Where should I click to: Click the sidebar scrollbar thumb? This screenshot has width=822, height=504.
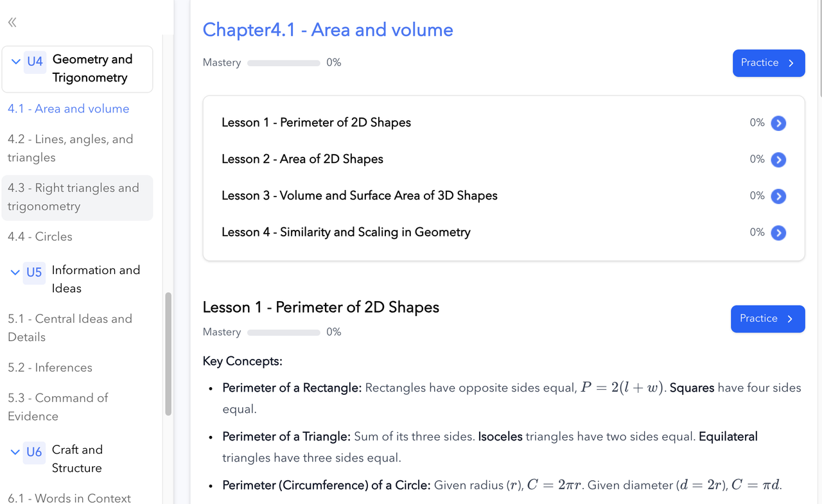[168, 354]
